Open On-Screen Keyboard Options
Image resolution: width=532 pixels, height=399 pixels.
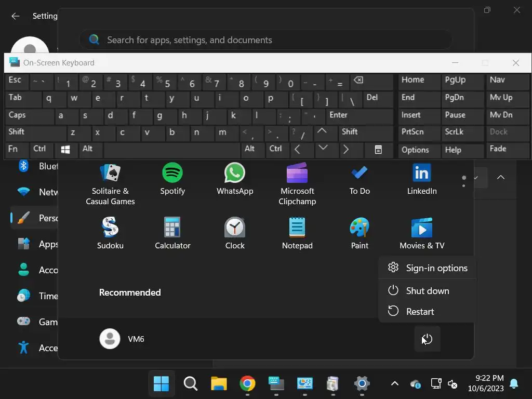point(419,150)
